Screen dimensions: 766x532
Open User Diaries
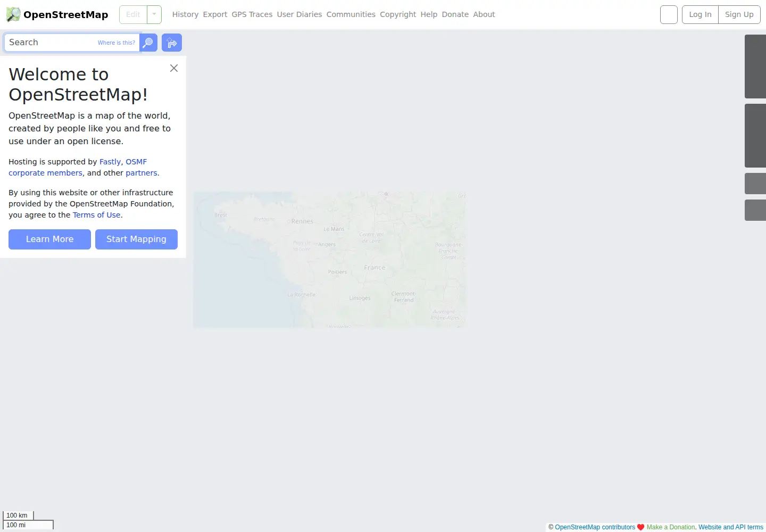(x=299, y=14)
